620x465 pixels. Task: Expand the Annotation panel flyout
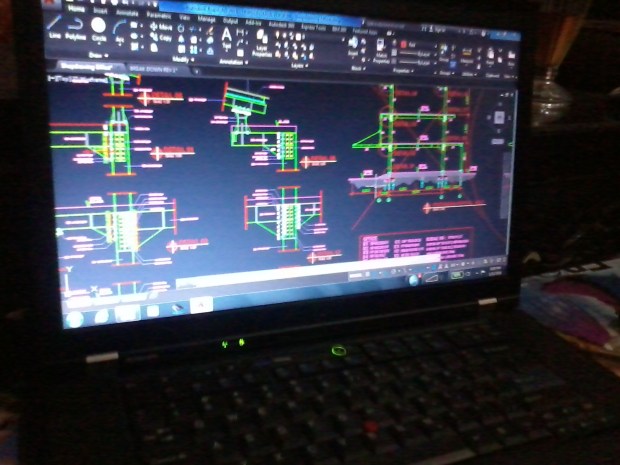coord(233,62)
